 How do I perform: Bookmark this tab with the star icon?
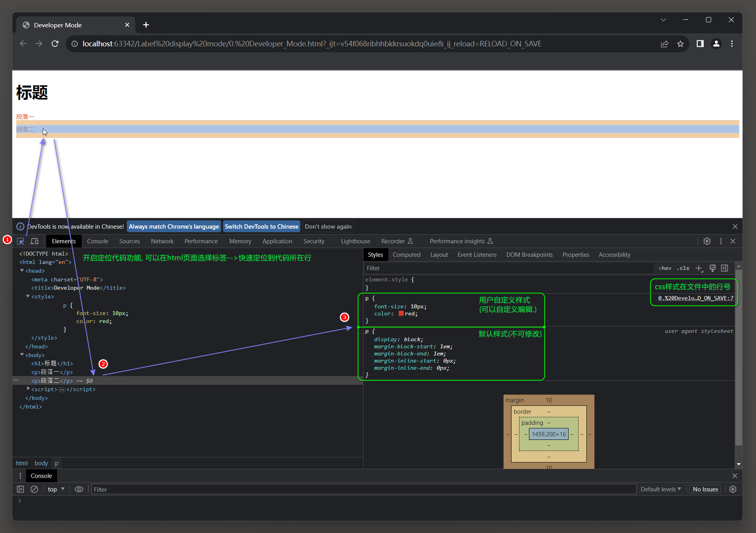[680, 44]
